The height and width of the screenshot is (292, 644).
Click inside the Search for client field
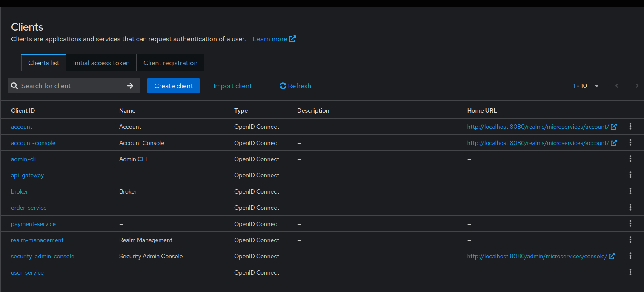68,86
